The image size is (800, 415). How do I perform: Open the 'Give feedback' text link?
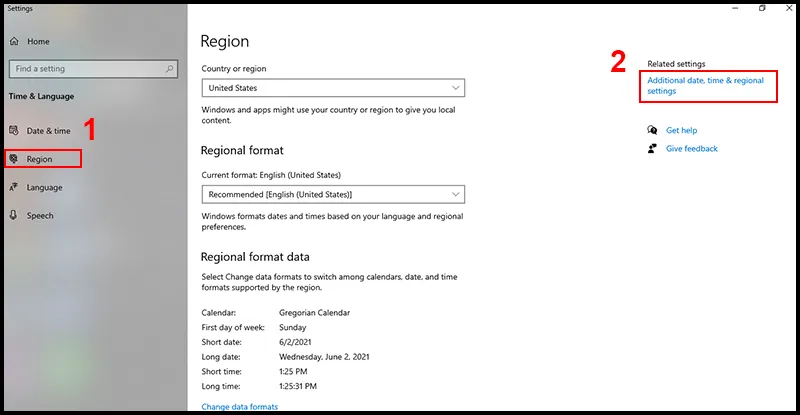coord(691,148)
